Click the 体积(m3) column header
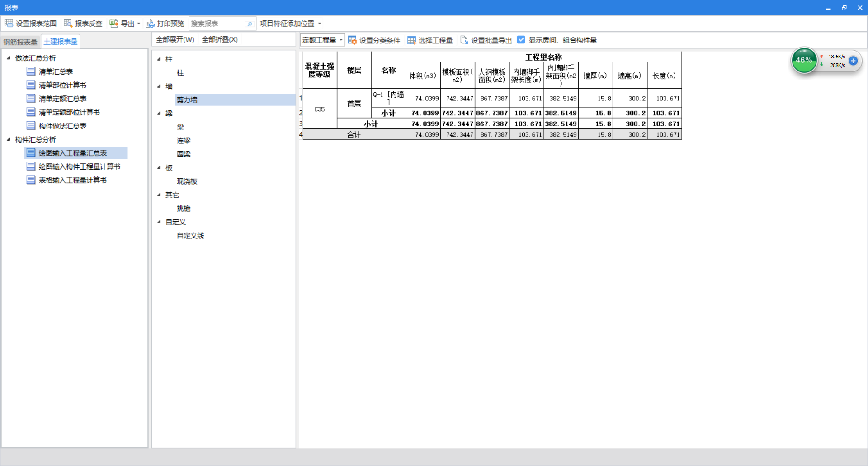This screenshot has width=868, height=466. click(x=423, y=76)
